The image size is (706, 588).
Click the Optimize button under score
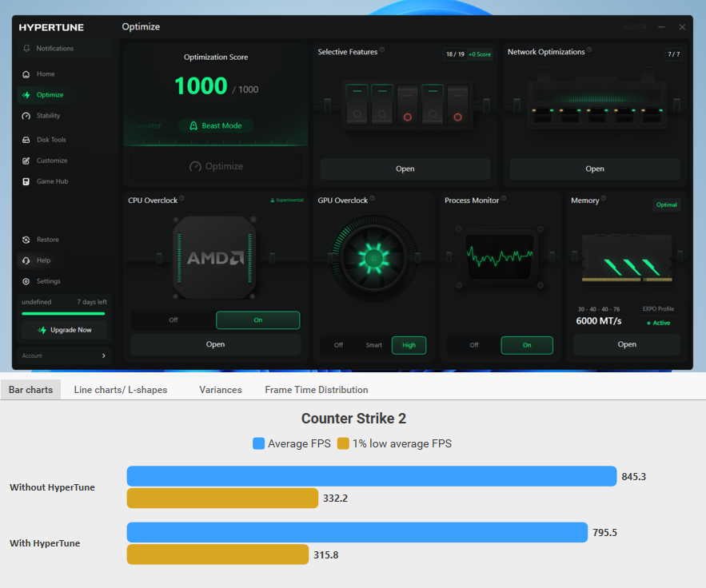(216, 166)
